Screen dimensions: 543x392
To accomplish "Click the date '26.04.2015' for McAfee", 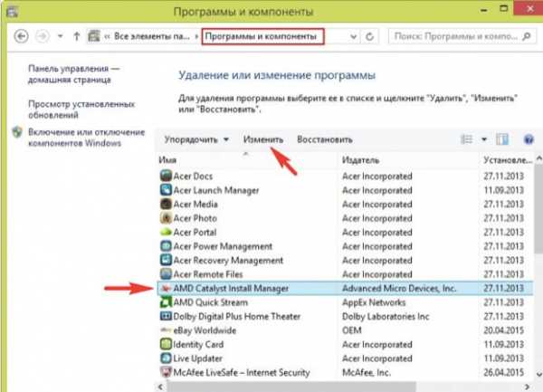I will coord(503,373).
